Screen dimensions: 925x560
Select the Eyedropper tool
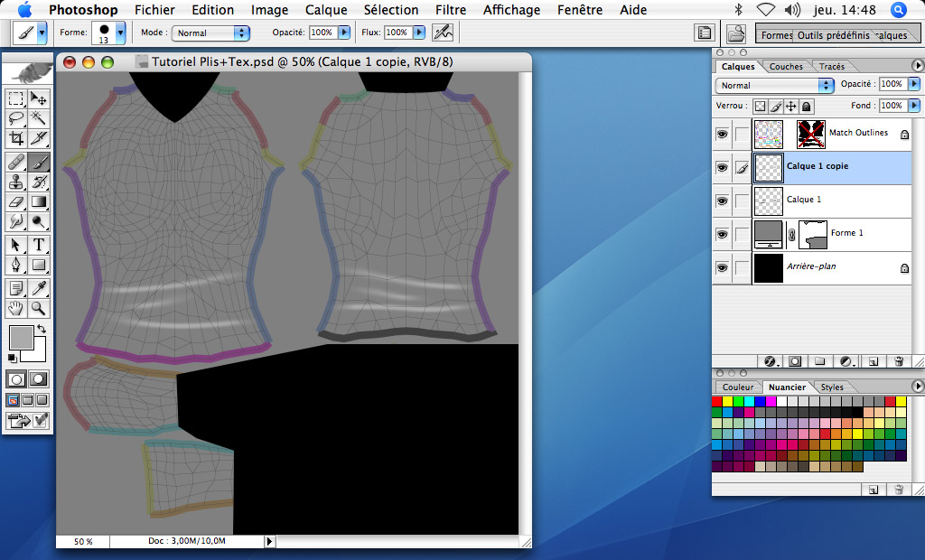[39, 288]
